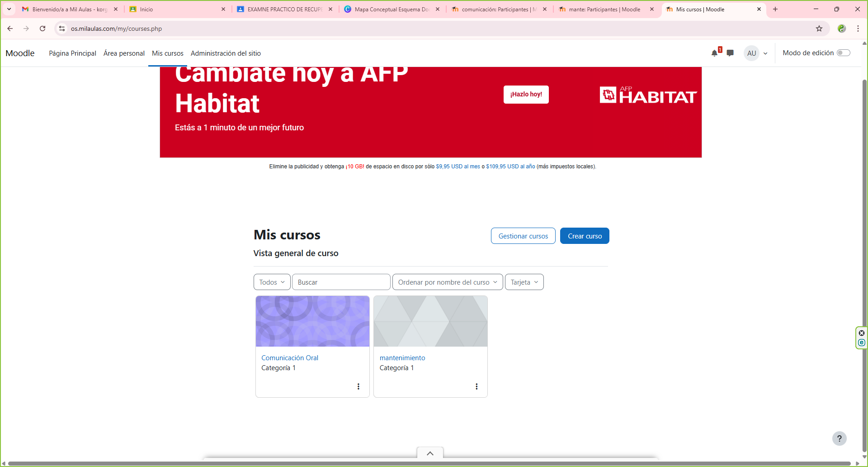Open the tab search dropdown arrow
Image resolution: width=868 pixels, height=467 pixels.
9,9
